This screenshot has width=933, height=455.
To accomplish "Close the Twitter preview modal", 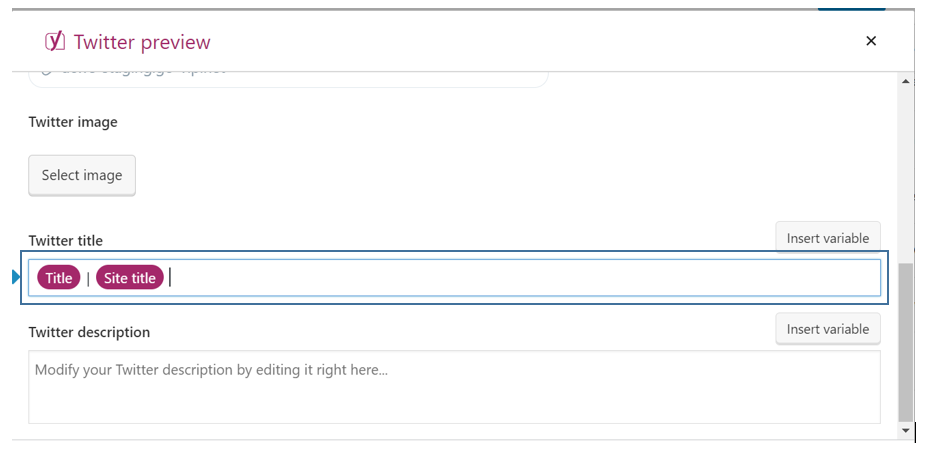I will point(871,41).
